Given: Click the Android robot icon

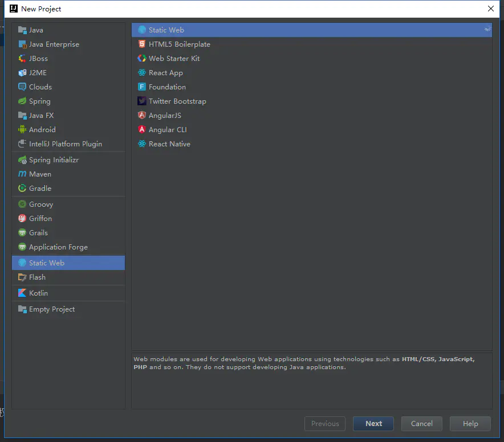Looking at the screenshot, I should 22,130.
